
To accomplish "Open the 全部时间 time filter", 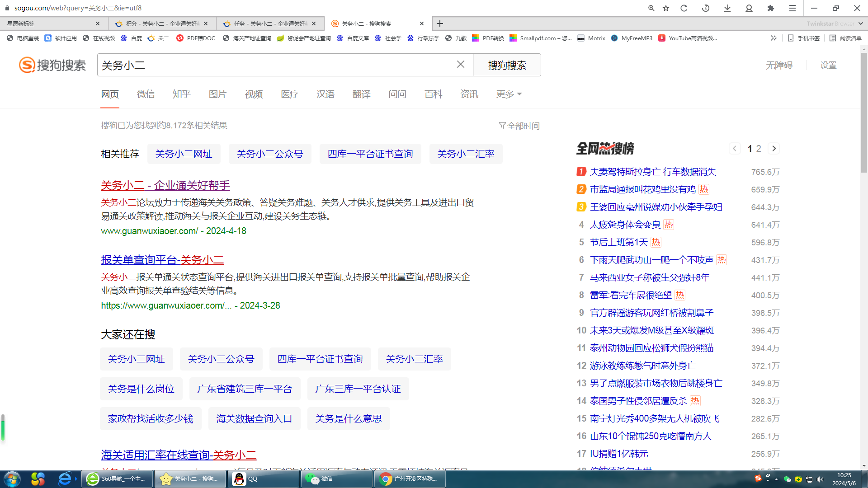I will (519, 126).
